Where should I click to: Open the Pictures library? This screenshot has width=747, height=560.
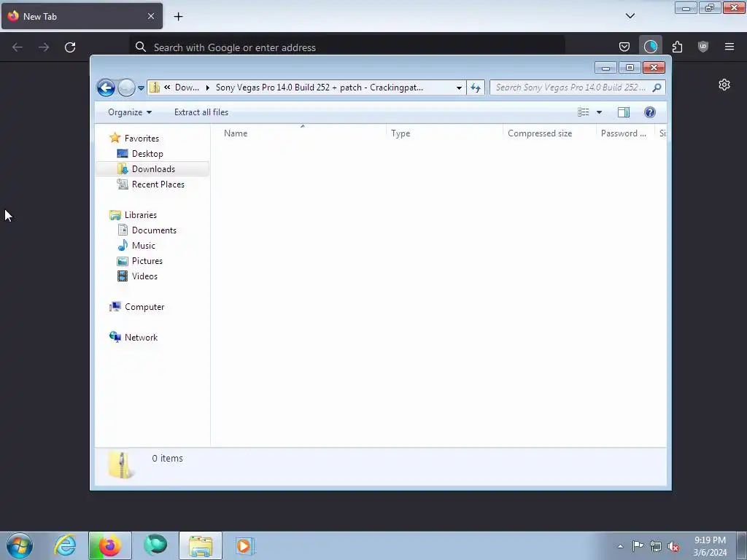[140, 261]
